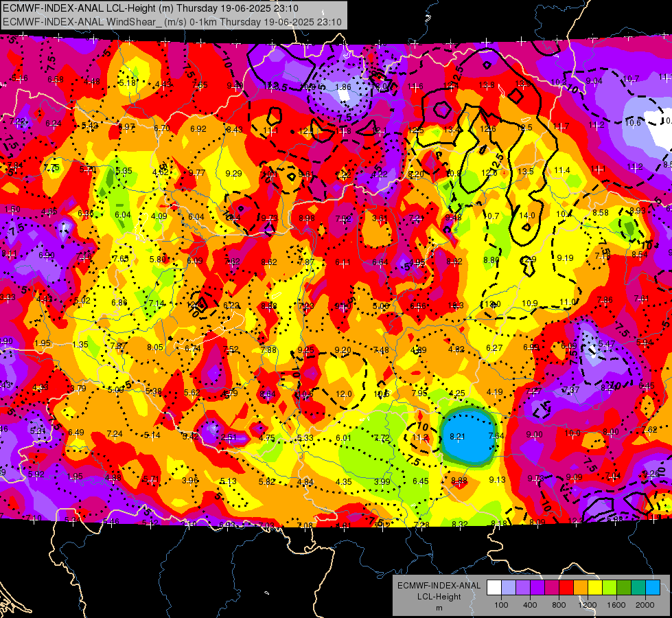Click the 4.75 grid value
672x618 pixels.
coord(267,437)
